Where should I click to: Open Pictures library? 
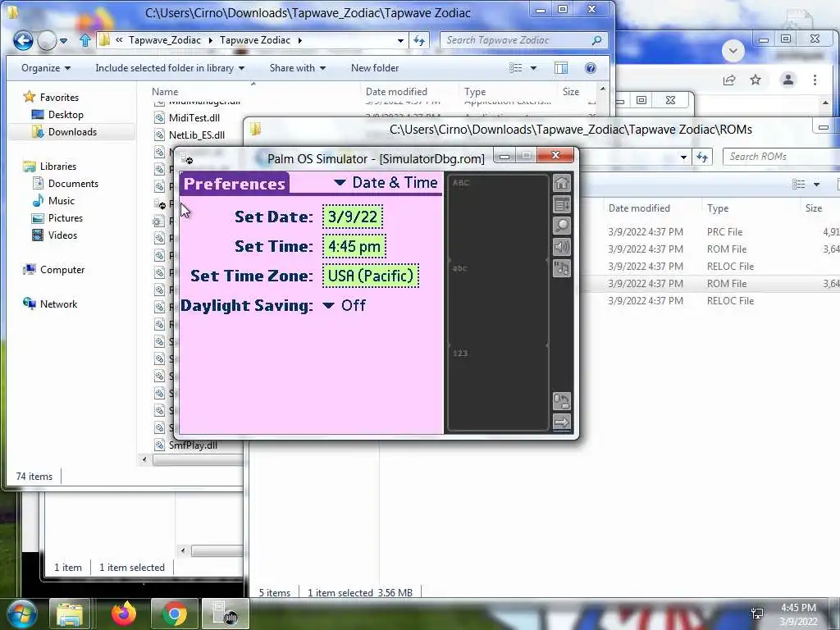click(66, 218)
